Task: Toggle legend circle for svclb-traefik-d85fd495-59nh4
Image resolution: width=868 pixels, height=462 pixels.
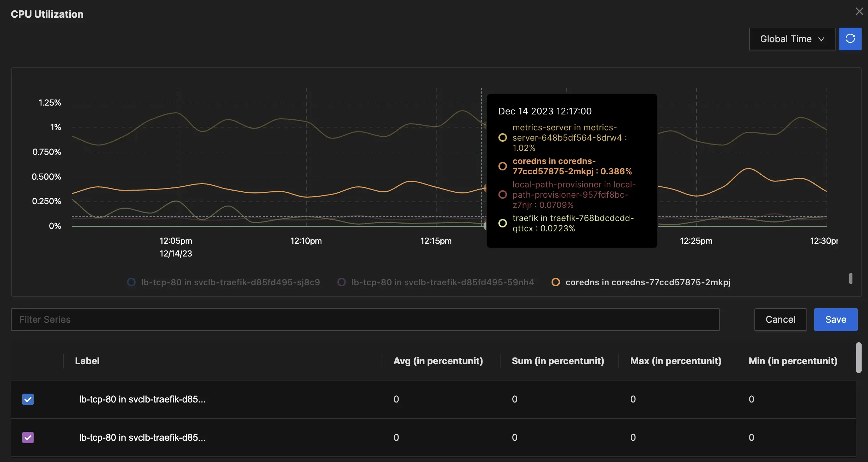Action: click(341, 282)
